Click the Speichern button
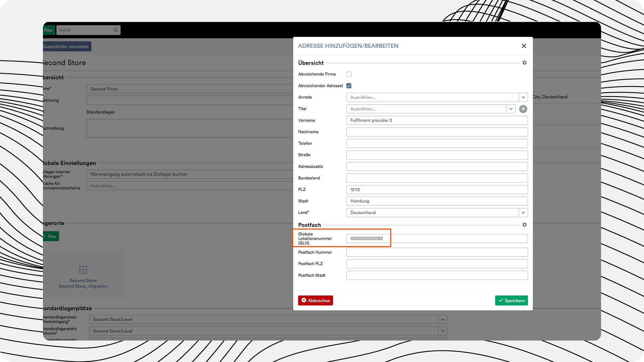 (511, 300)
